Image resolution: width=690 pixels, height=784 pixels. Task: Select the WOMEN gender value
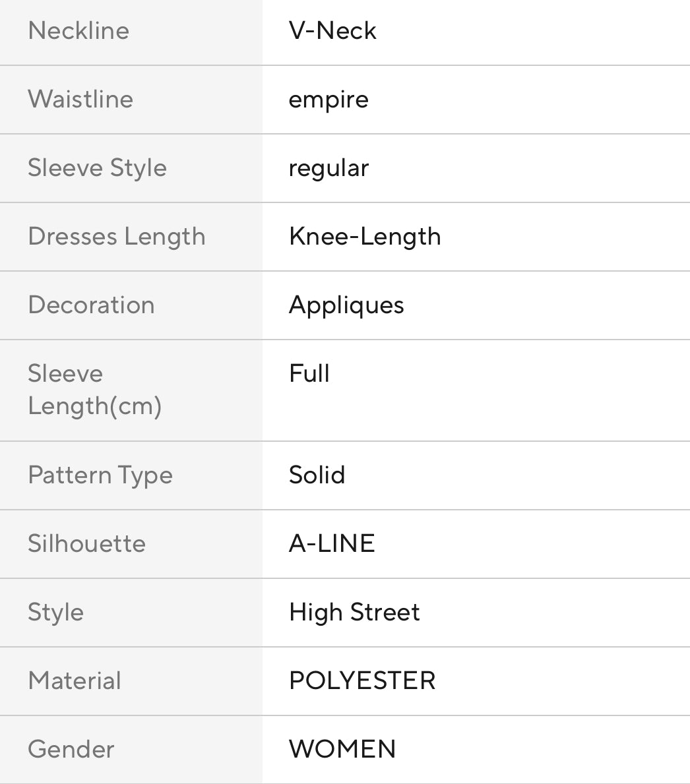(x=342, y=750)
